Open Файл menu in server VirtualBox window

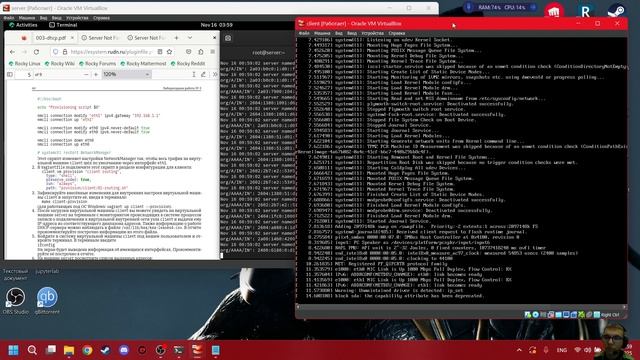coord(9,18)
